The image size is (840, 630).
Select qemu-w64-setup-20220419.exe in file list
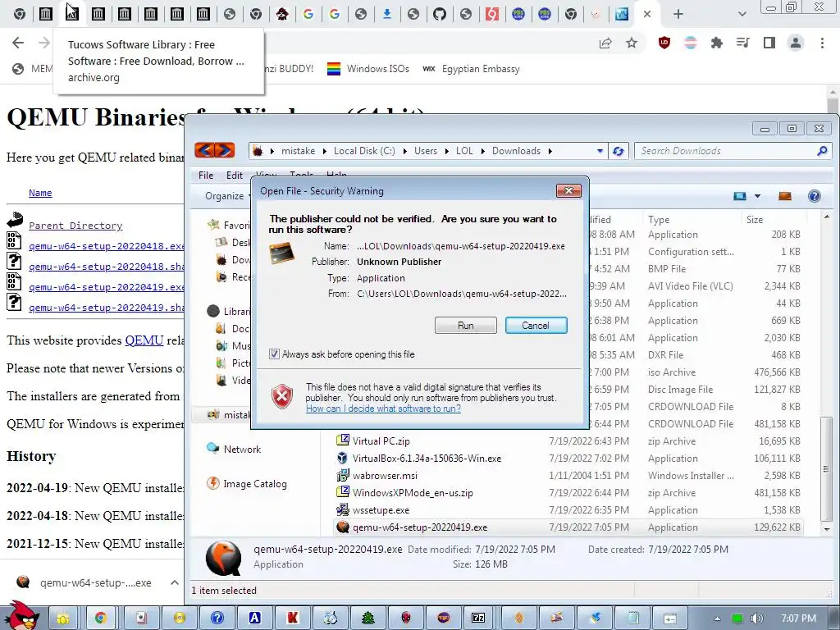419,527
